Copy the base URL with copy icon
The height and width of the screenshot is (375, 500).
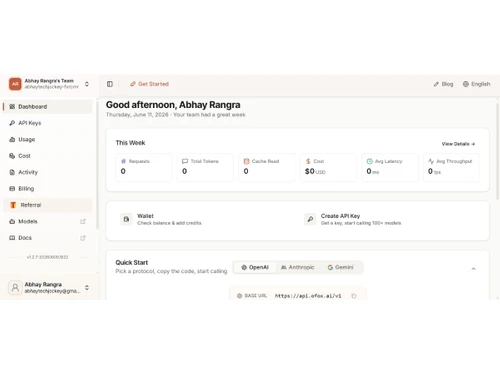click(354, 296)
